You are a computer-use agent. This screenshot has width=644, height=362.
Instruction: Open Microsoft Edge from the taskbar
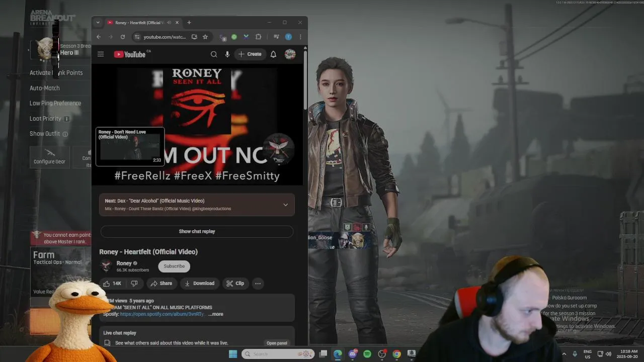(x=338, y=354)
